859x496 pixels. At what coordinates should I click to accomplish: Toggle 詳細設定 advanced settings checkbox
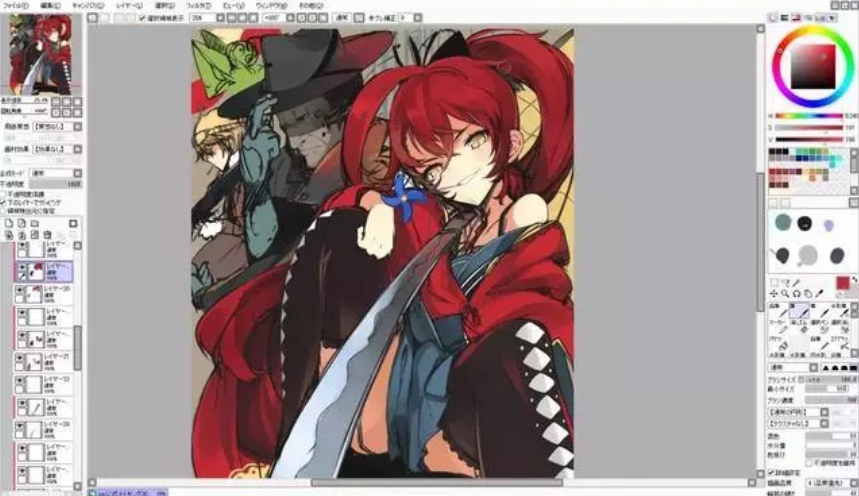[771, 472]
